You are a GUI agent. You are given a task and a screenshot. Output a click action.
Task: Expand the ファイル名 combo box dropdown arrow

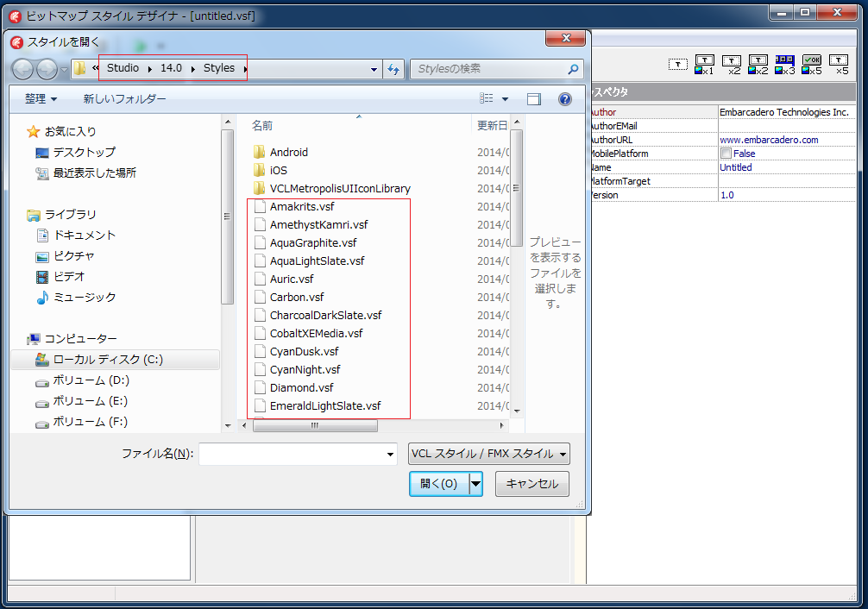click(390, 455)
